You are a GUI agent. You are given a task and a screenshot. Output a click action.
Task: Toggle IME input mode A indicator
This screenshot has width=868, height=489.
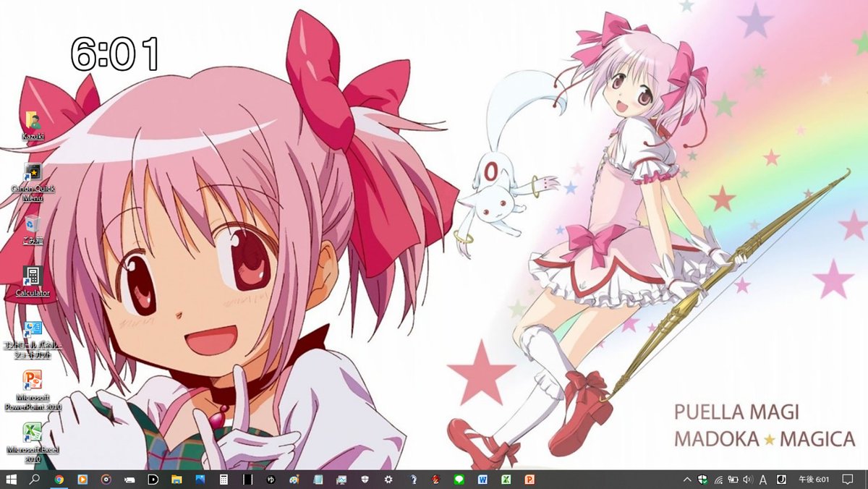click(x=763, y=480)
